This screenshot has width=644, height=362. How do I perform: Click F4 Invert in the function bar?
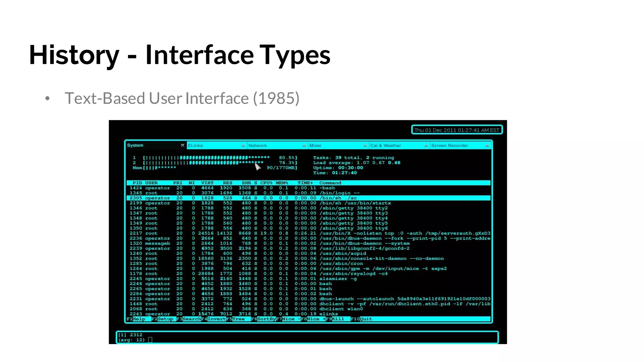point(214,319)
